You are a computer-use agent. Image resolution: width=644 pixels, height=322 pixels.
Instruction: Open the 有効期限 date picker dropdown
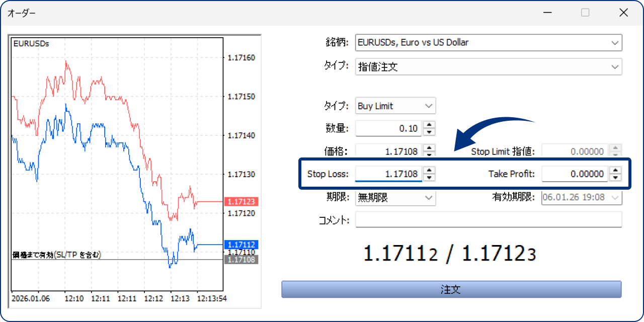point(615,198)
